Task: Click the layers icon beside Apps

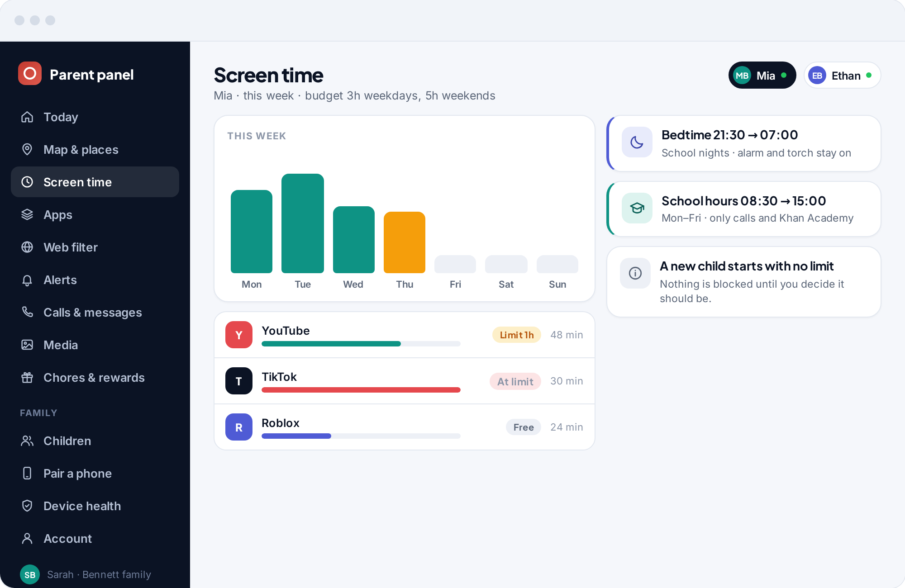Action: pyautogui.click(x=27, y=215)
